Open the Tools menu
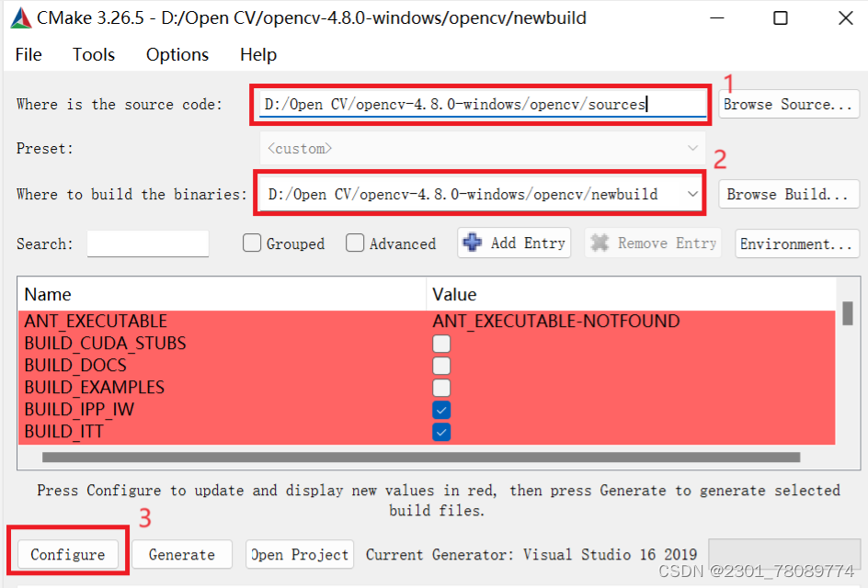Image resolution: width=868 pixels, height=588 pixels. [93, 54]
